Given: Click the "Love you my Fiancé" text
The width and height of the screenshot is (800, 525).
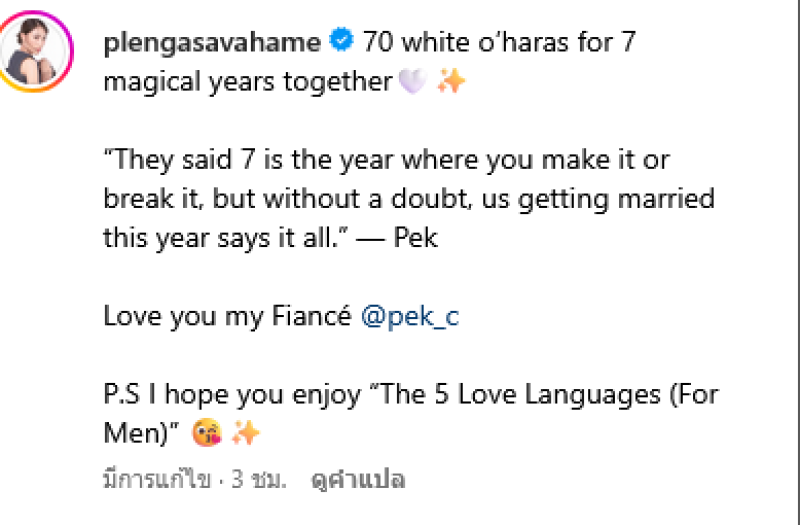Looking at the screenshot, I should pyautogui.click(x=227, y=317).
